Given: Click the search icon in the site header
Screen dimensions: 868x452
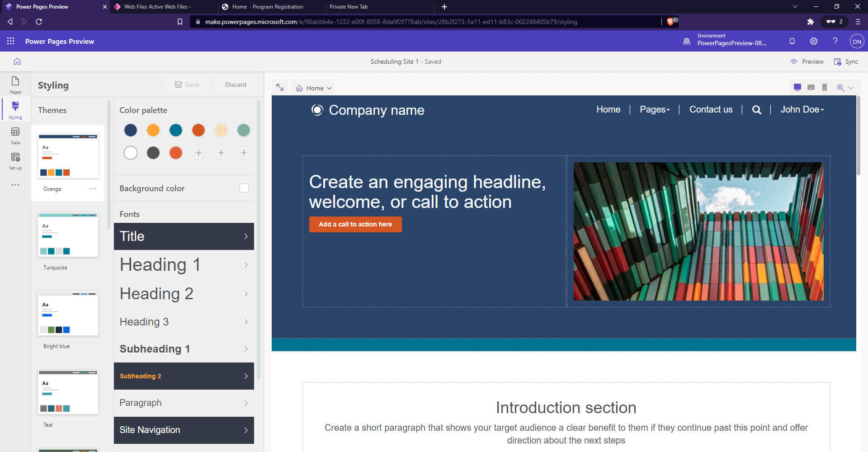Looking at the screenshot, I should pos(756,109).
